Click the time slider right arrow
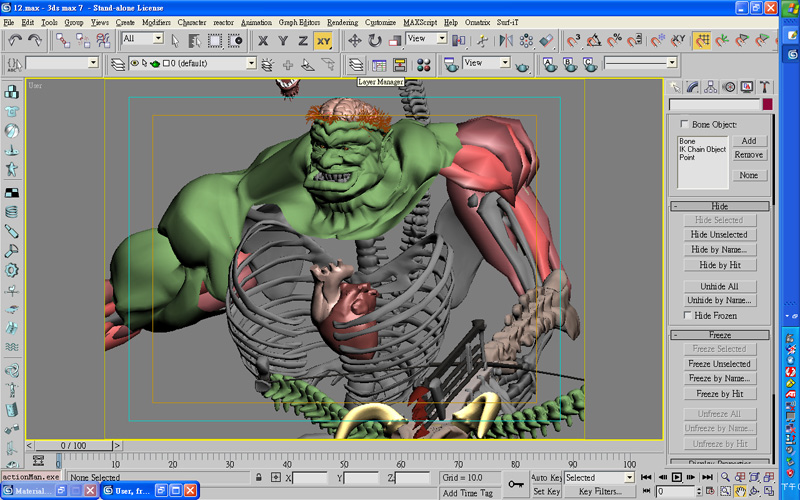Image resolution: width=800 pixels, height=500 pixels. point(117,445)
